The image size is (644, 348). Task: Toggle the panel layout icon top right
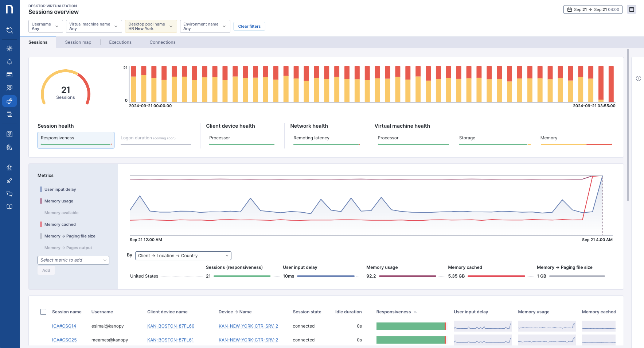(632, 9)
